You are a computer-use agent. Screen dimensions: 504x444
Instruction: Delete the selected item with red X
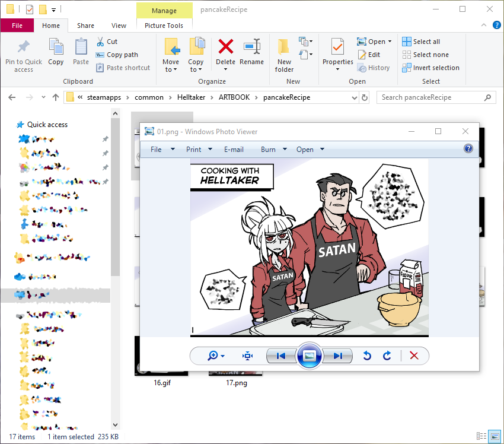226,47
